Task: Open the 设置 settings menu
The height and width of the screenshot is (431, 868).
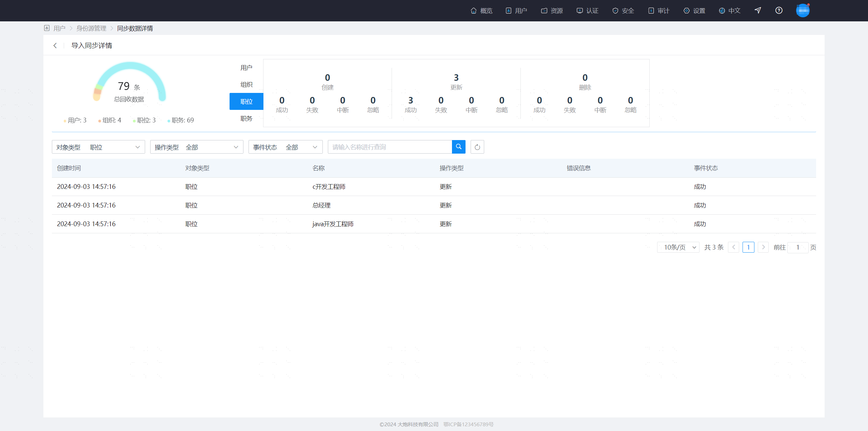Action: [x=694, y=11]
